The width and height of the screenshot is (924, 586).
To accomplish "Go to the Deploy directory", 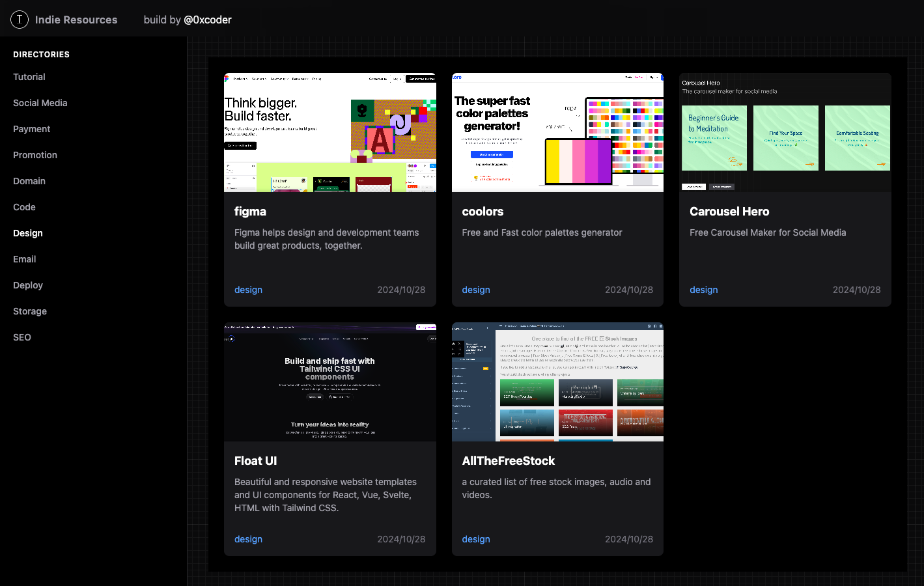I will click(28, 285).
